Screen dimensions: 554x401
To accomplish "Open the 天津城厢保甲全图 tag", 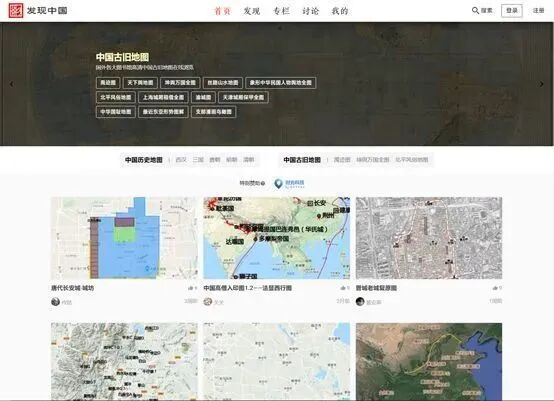I will coord(243,97).
